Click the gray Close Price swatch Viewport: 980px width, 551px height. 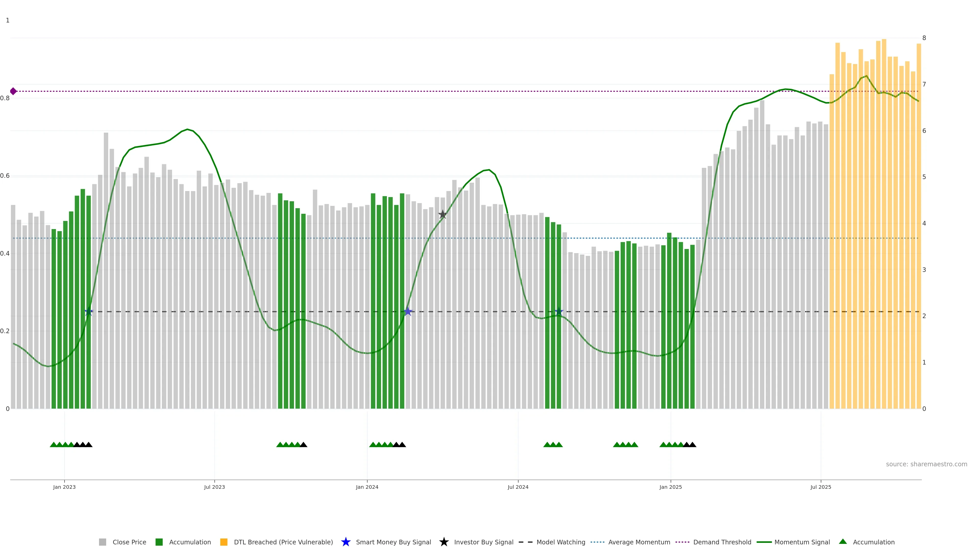tap(102, 542)
